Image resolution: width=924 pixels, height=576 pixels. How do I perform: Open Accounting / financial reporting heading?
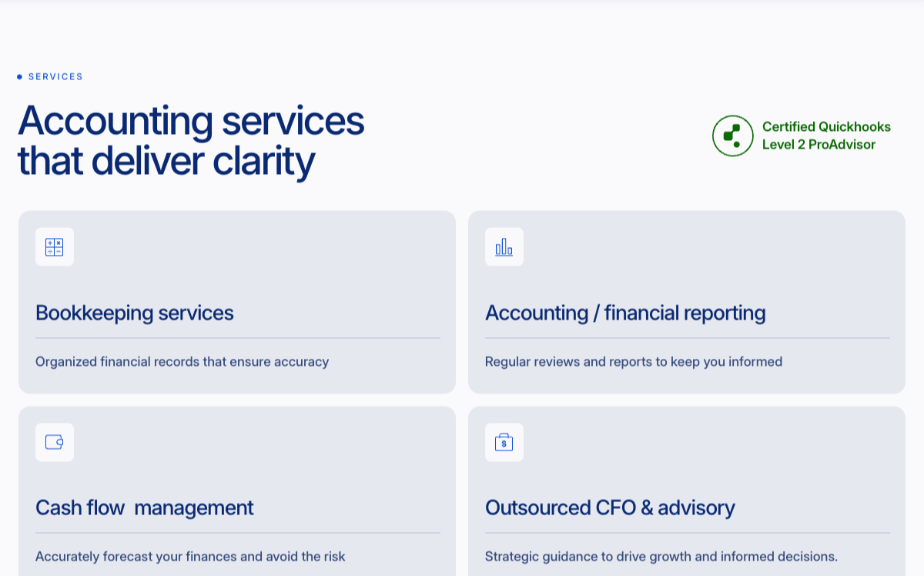pyautogui.click(x=625, y=313)
